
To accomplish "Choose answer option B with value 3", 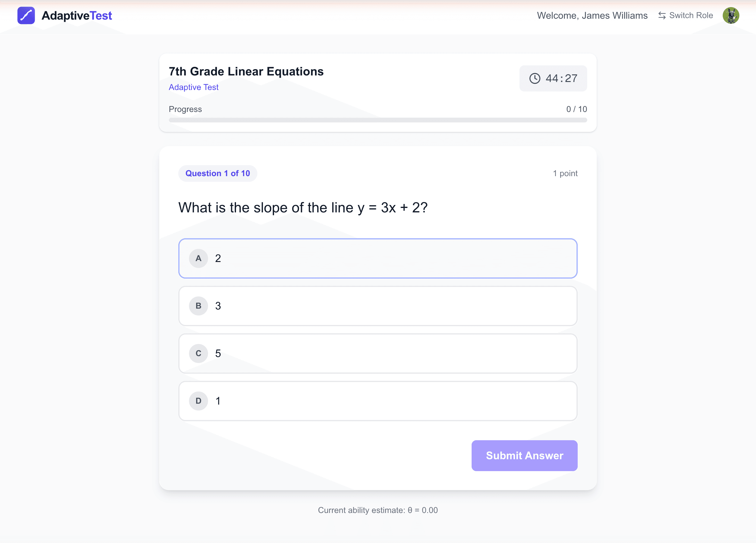I will point(378,306).
